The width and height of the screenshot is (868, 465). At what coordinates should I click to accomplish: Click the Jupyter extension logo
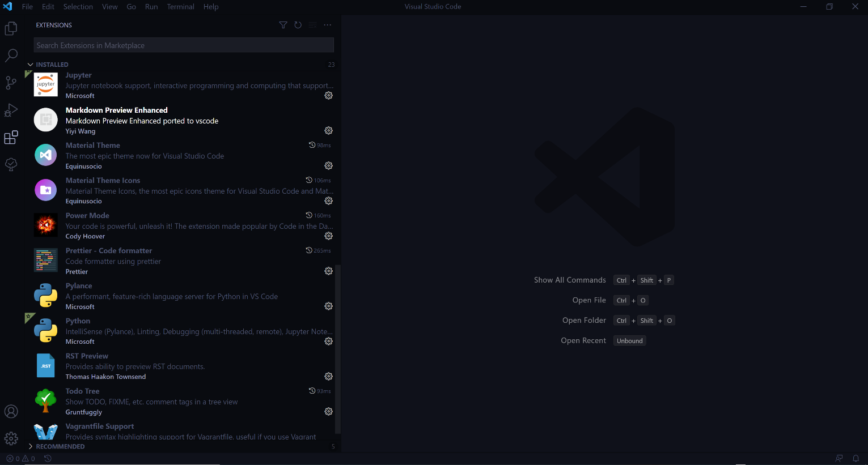pos(46,84)
